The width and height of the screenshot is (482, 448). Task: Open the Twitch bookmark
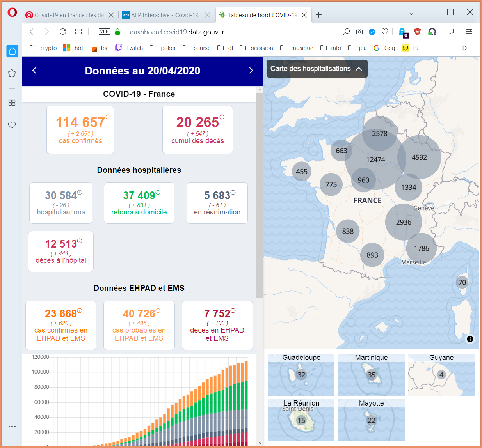129,48
